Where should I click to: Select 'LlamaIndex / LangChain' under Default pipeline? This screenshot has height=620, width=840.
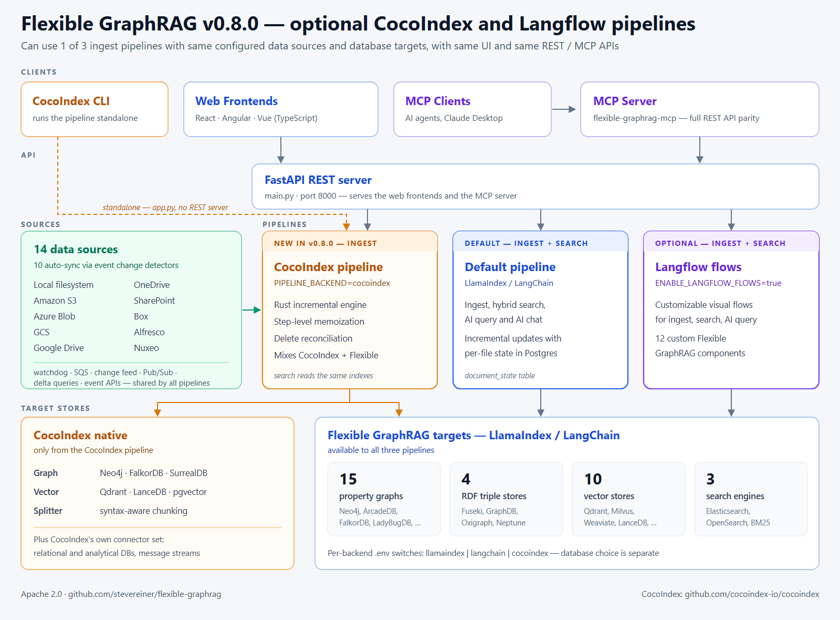[509, 283]
